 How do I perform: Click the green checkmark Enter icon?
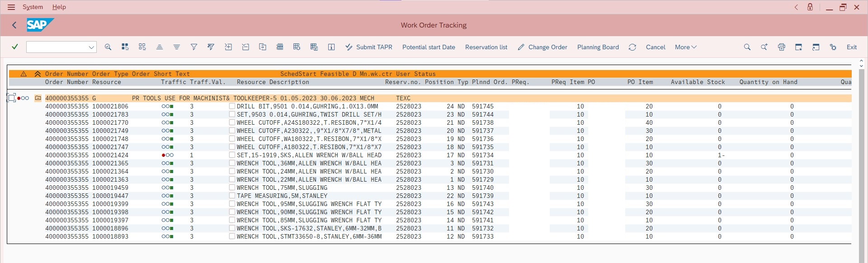pyautogui.click(x=15, y=47)
